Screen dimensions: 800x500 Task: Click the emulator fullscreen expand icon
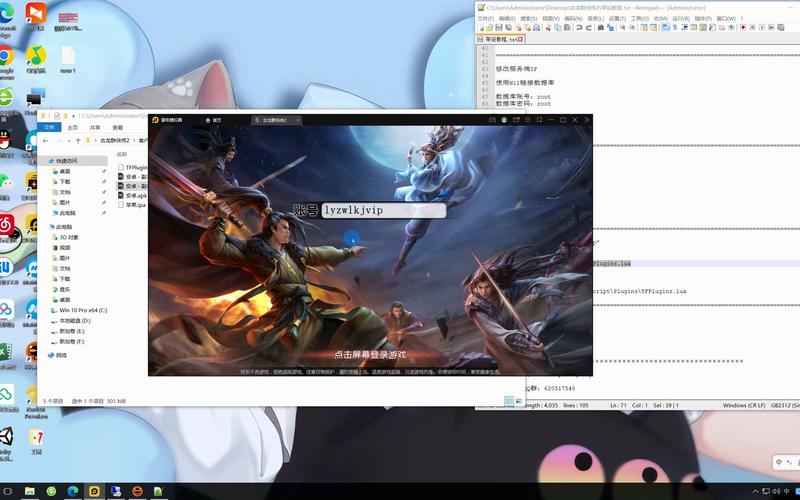pos(539,120)
